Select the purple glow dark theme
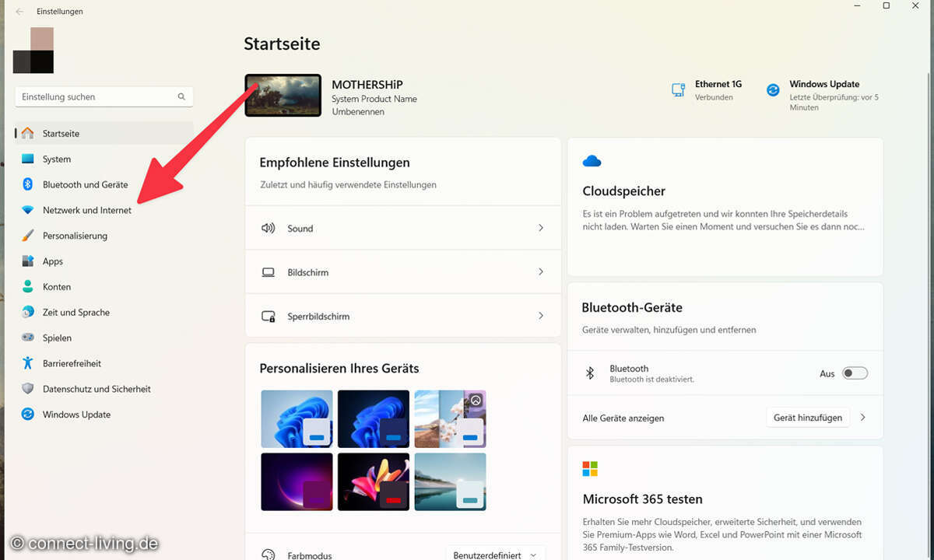The height and width of the screenshot is (560, 934). [x=297, y=481]
